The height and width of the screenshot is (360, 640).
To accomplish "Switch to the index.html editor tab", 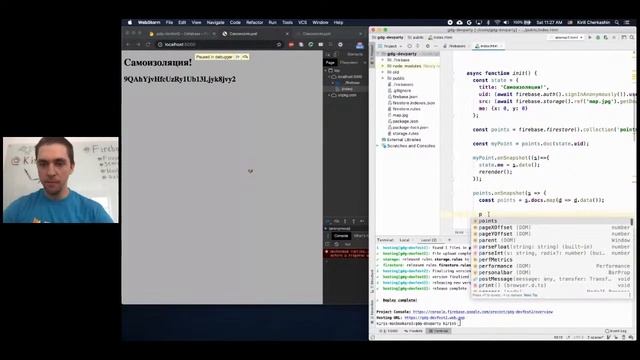I will coord(488,46).
